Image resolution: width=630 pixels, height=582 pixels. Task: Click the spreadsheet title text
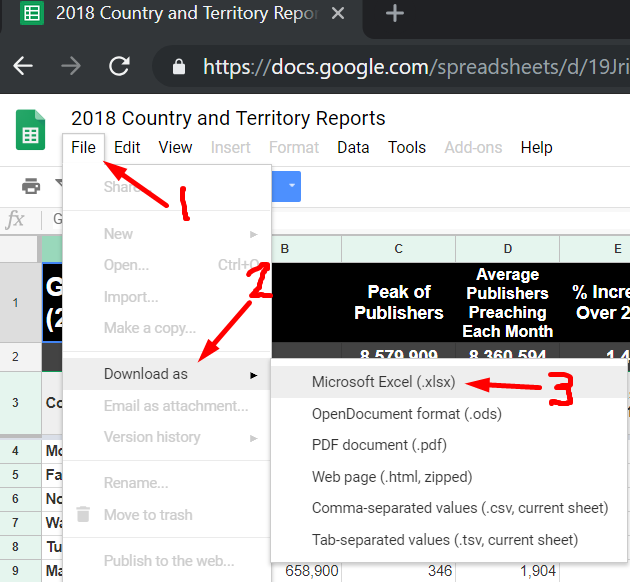pyautogui.click(x=228, y=118)
